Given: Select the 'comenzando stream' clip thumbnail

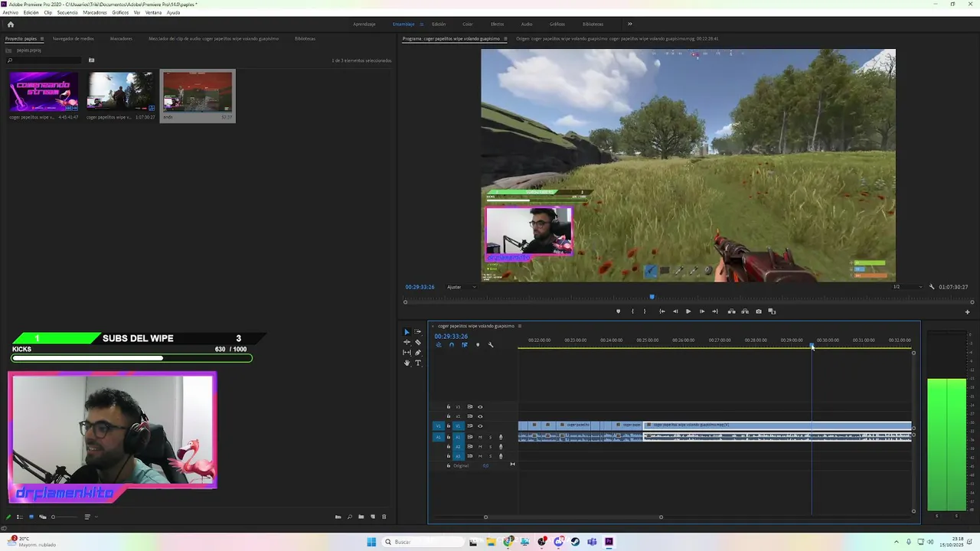Looking at the screenshot, I should (44, 92).
